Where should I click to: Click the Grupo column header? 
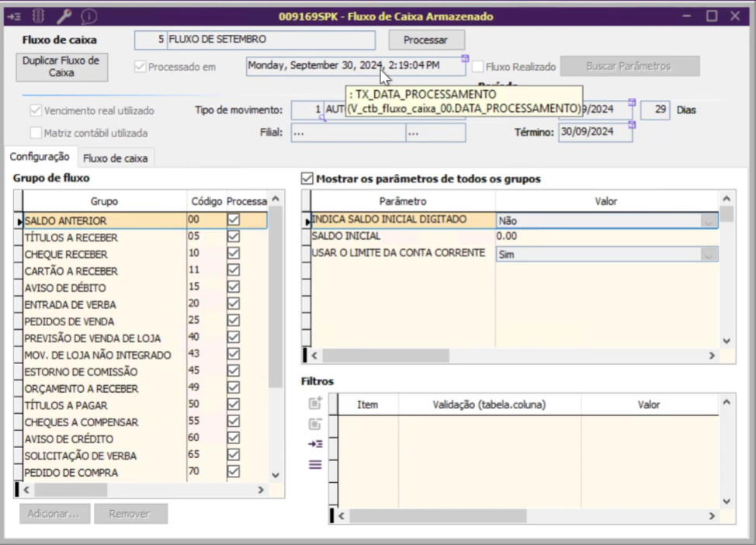tap(104, 201)
